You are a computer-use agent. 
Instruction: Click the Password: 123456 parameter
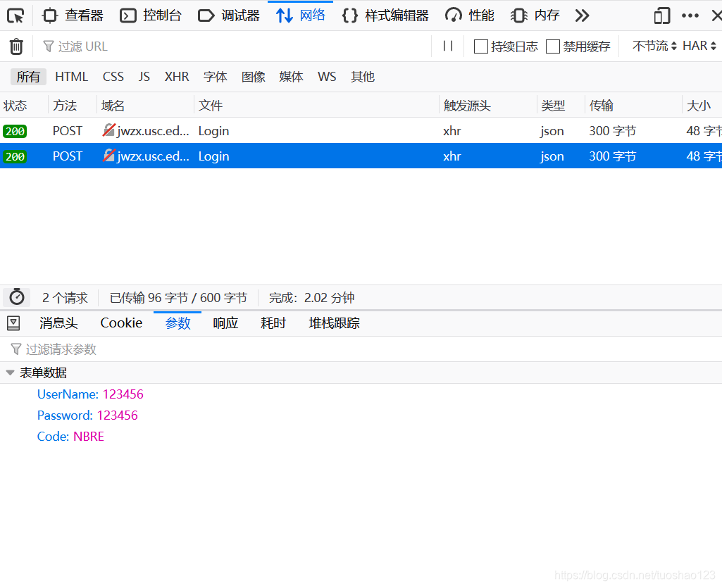(87, 415)
